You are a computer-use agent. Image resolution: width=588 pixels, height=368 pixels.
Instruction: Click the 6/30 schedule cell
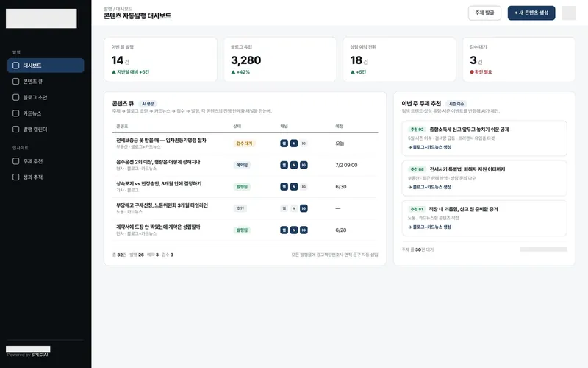341,187
